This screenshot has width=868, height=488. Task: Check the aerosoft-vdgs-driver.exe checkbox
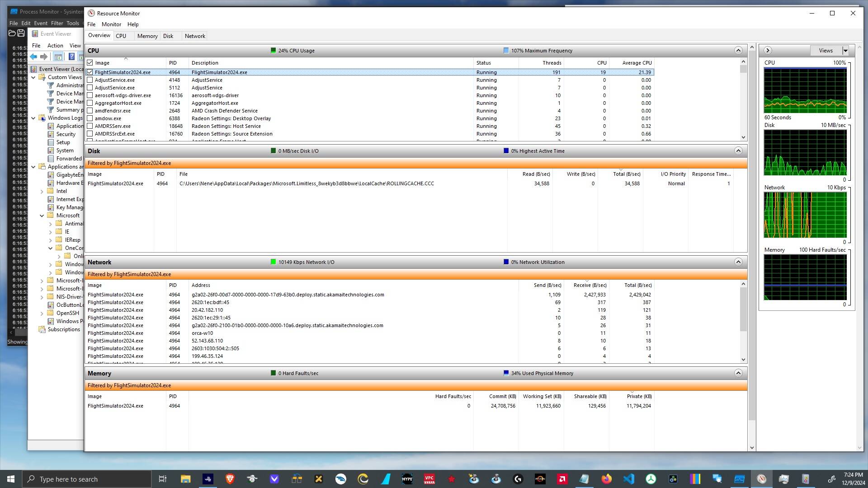click(x=90, y=95)
